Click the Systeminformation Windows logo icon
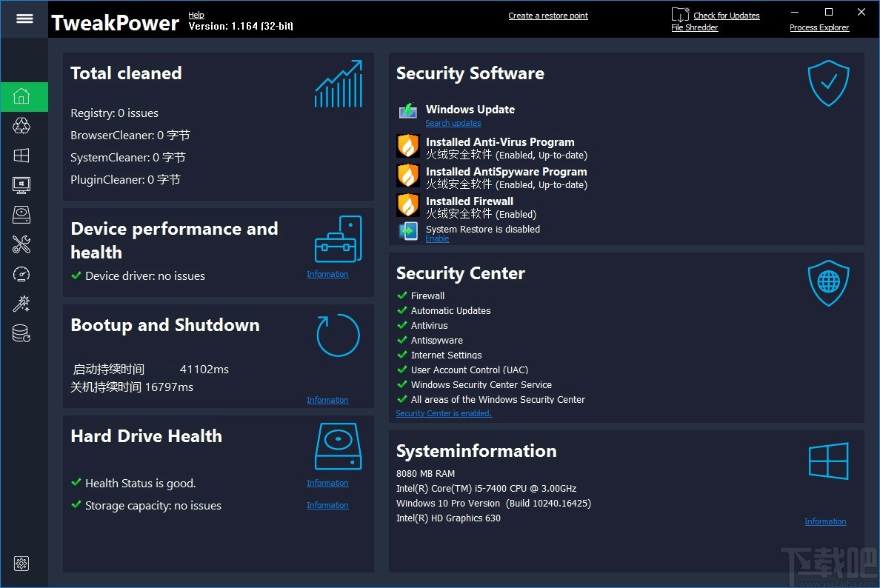Viewport: 880px width, 588px height. point(828,461)
